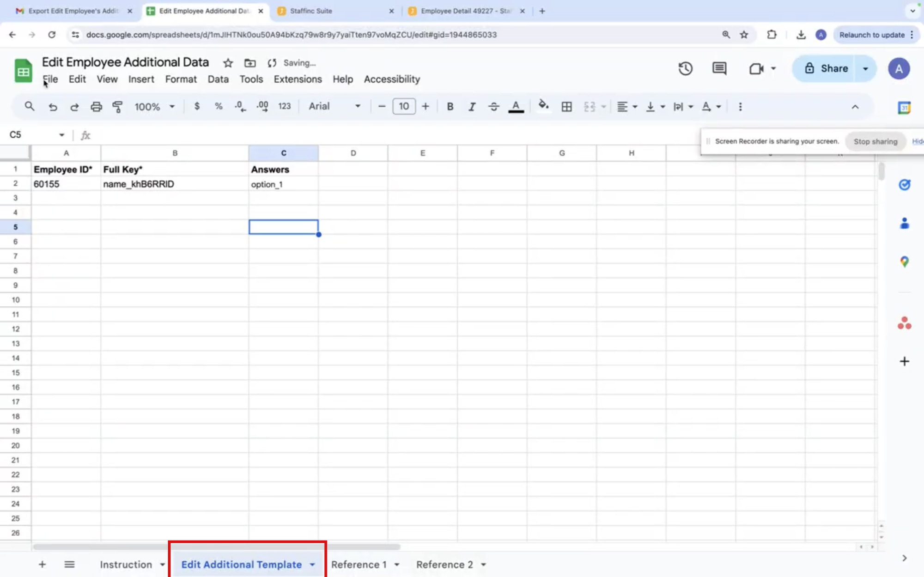Open Google account avatar

(899, 68)
